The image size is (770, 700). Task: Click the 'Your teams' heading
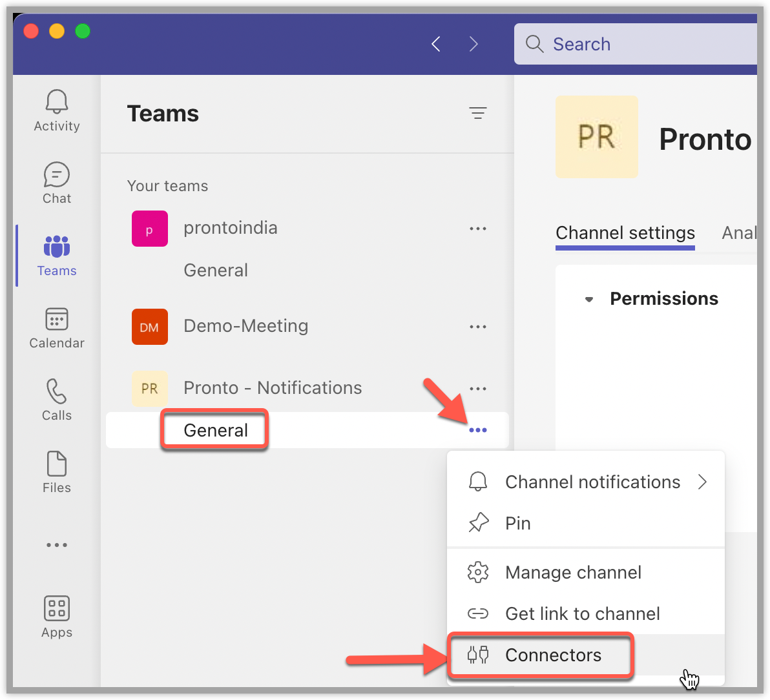pos(167,186)
